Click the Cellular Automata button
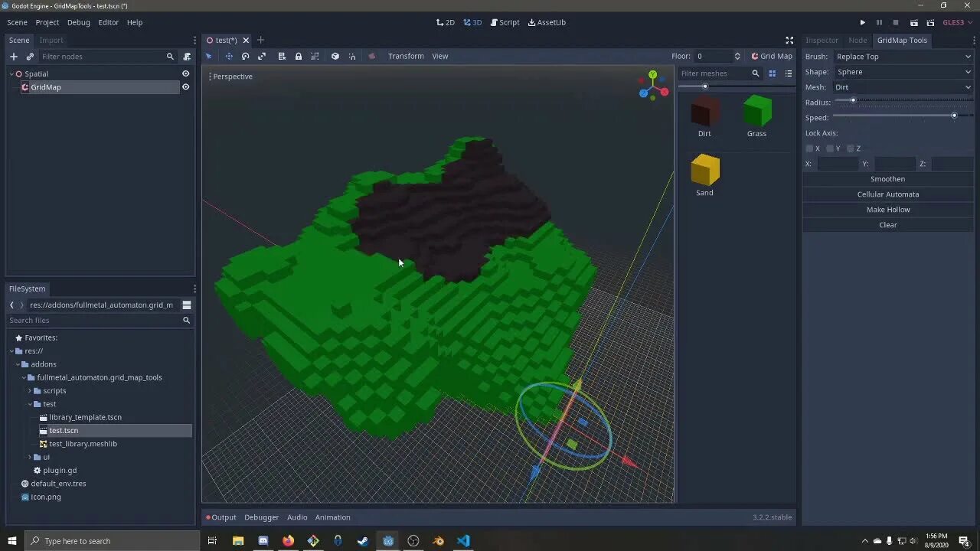This screenshot has width=980, height=551. click(x=888, y=194)
